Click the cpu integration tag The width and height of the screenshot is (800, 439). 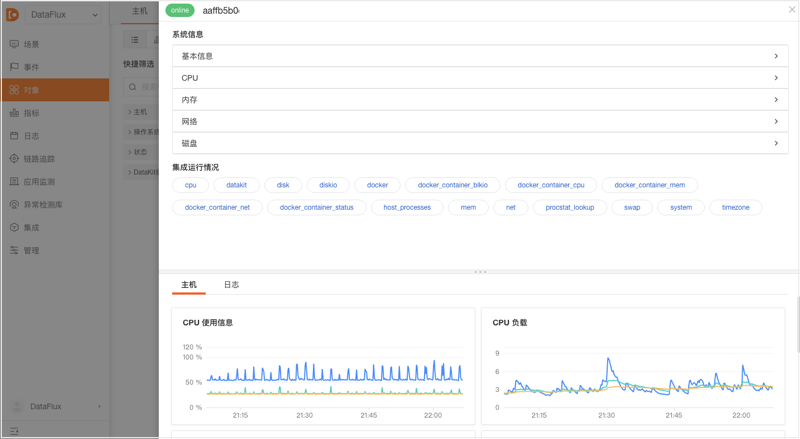[x=190, y=185]
